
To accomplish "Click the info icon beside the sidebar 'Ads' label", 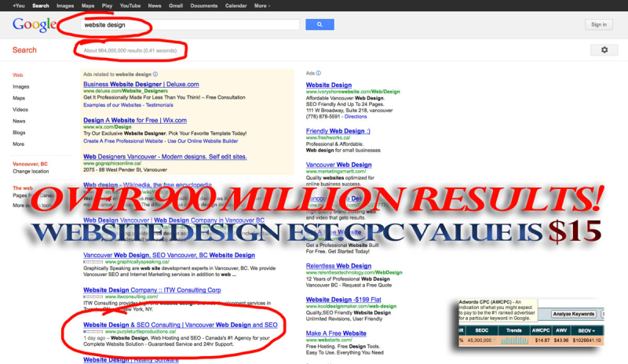I will pos(319,73).
